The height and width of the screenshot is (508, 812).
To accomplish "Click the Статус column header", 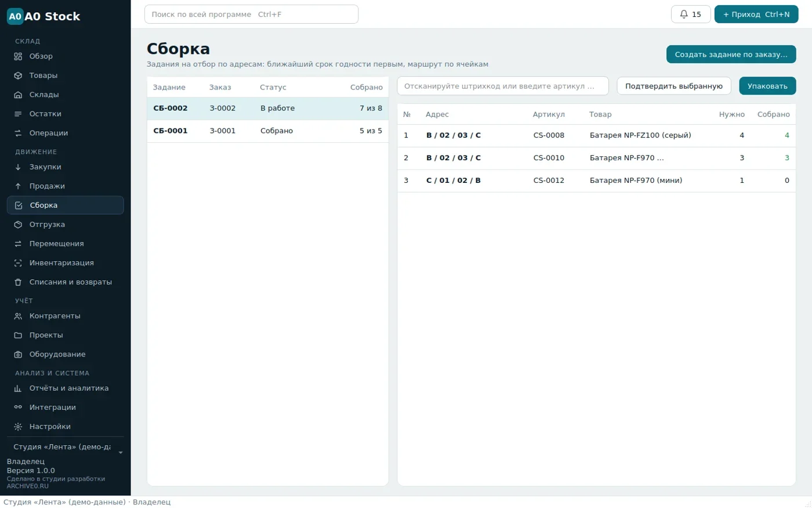I will [273, 88].
